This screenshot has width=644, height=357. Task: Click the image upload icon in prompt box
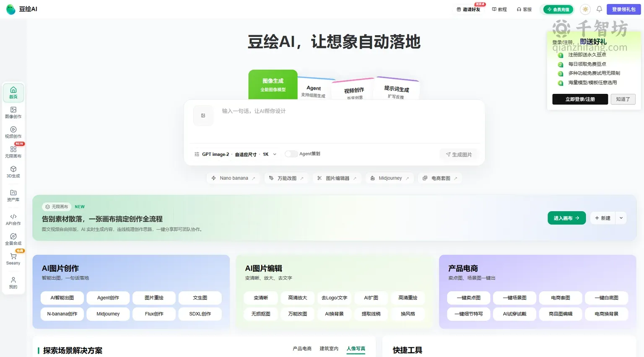pyautogui.click(x=203, y=115)
